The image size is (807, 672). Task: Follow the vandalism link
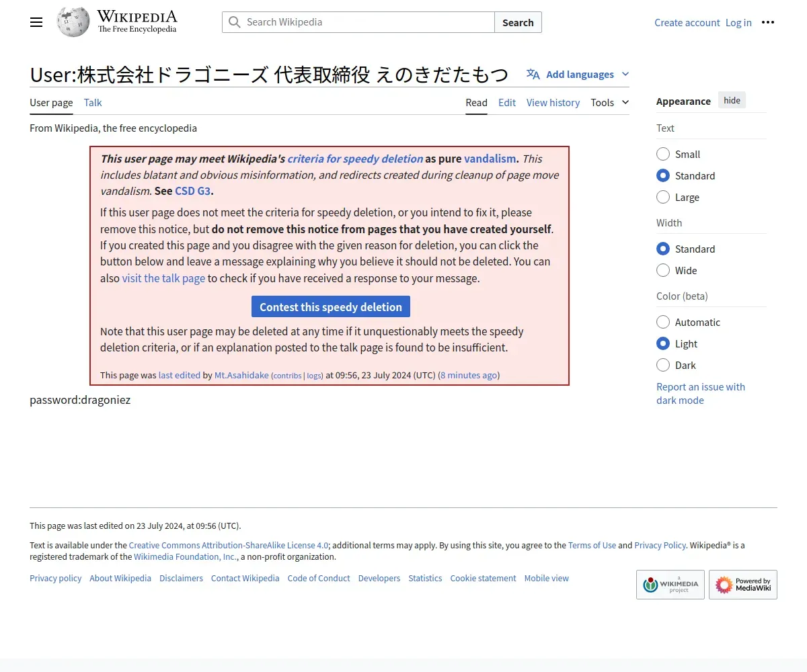point(490,159)
